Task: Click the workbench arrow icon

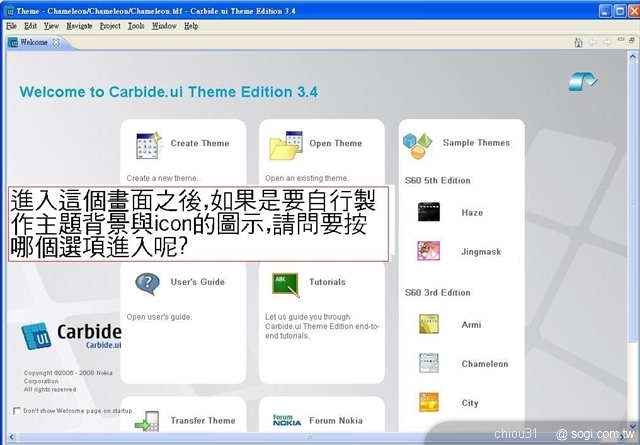Action: tap(583, 81)
